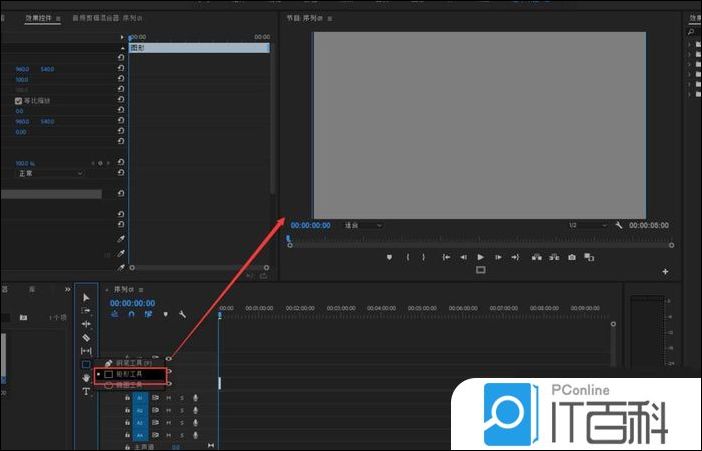Choose 矩形工具 from tool flyout
The image size is (702, 451).
coord(130,373)
